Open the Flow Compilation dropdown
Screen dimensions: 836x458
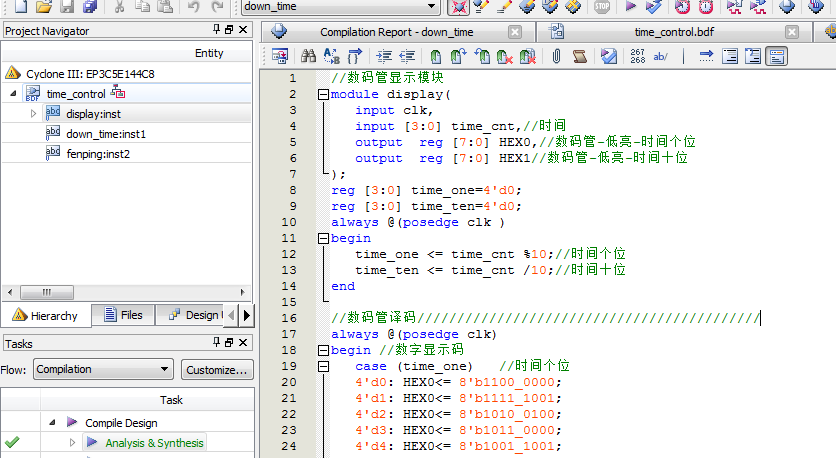point(164,369)
